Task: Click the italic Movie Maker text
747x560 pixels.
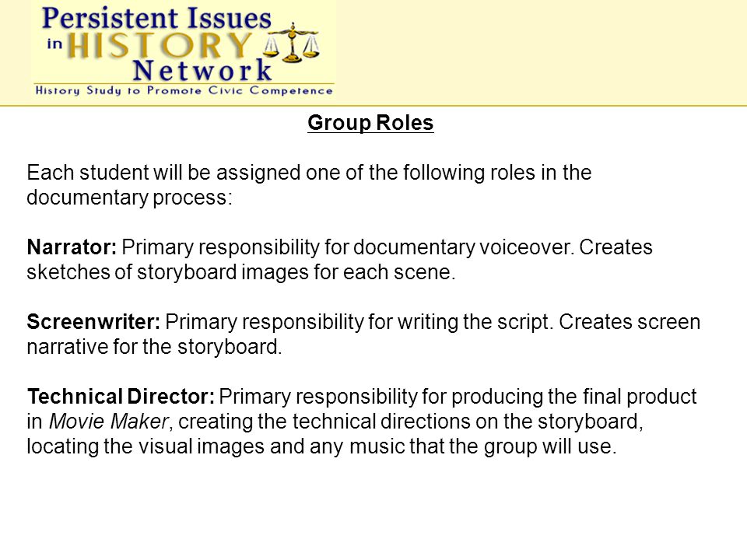Action: [109, 422]
